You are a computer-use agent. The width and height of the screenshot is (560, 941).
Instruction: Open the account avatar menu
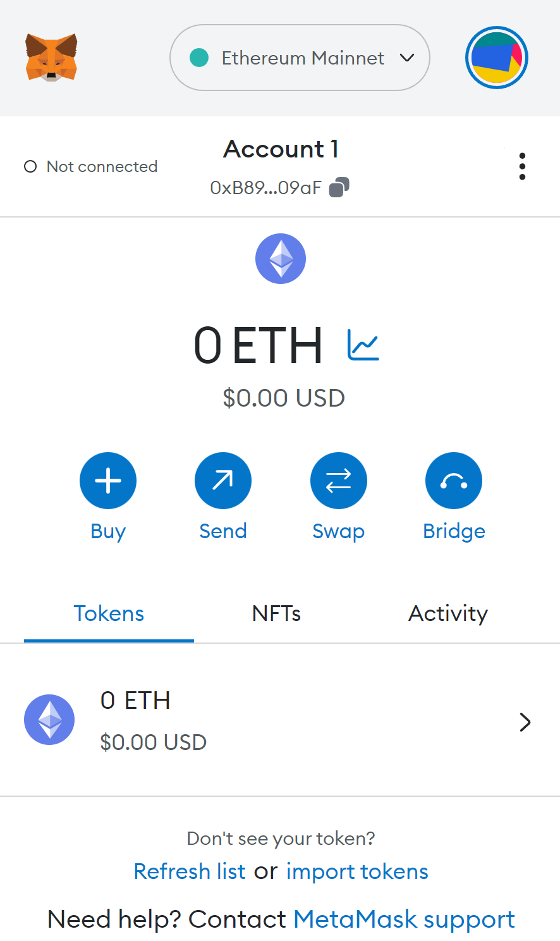(496, 58)
